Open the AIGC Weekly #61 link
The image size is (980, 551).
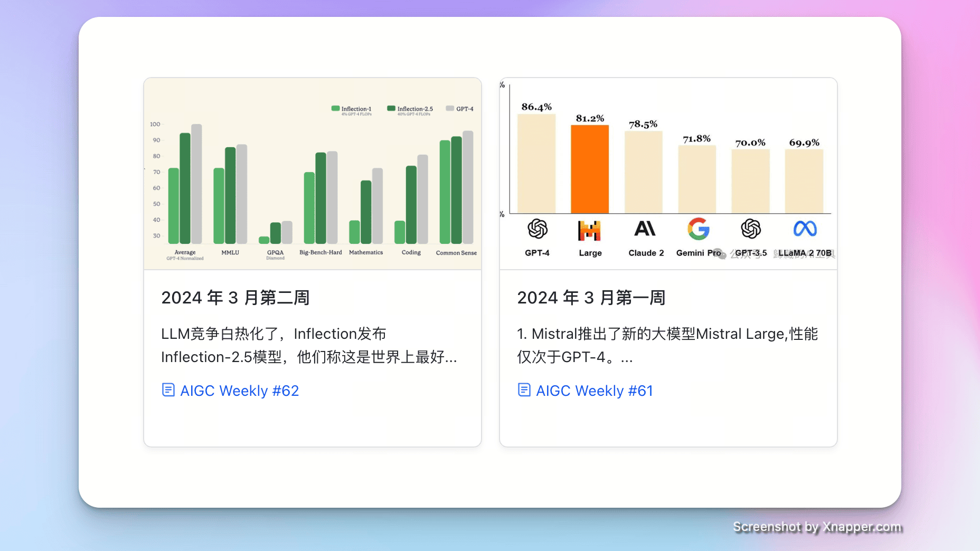[x=594, y=391]
